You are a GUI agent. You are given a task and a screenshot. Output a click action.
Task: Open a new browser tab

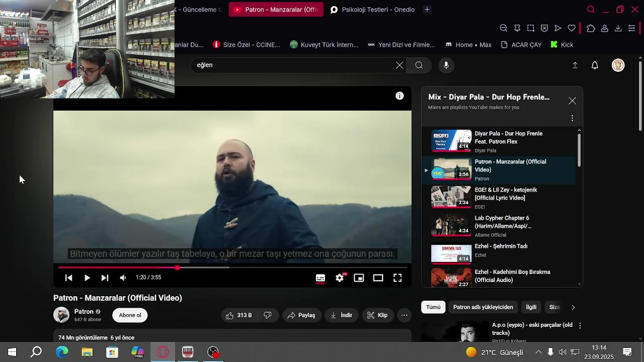[x=427, y=10]
